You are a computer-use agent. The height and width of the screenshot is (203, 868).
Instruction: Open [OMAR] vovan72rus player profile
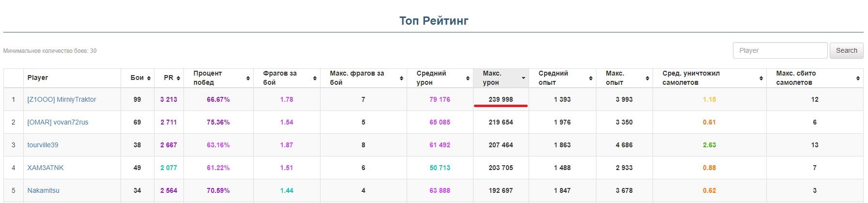tap(58, 122)
